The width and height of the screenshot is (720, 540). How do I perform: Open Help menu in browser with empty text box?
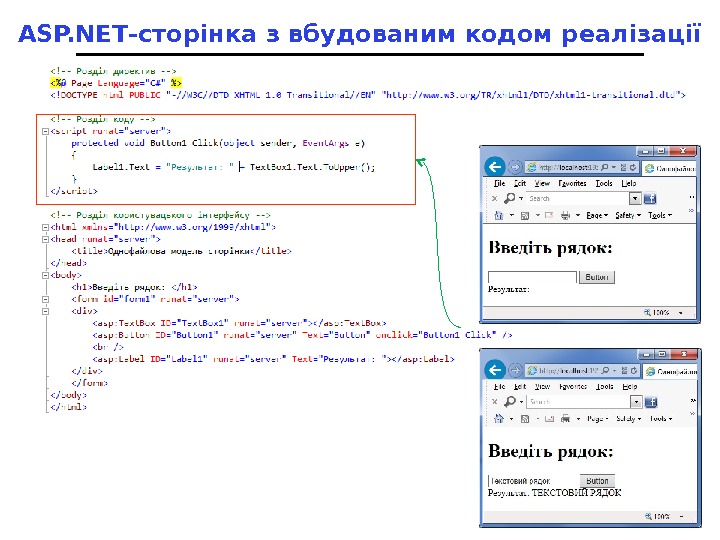(x=629, y=183)
